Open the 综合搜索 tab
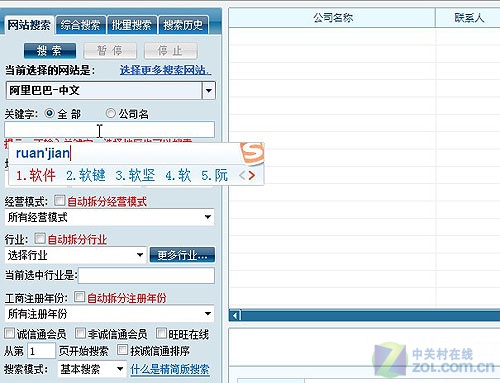500x383 pixels. (x=80, y=25)
